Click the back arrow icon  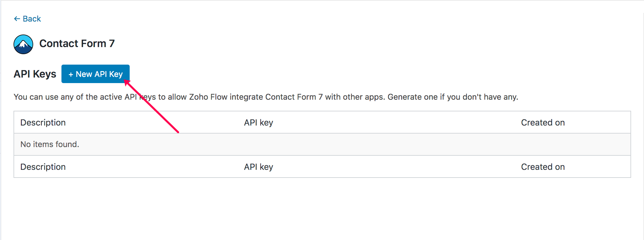click(17, 19)
